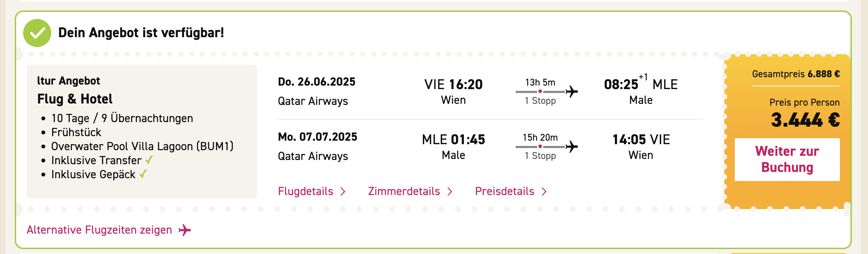Expand Preisdetails via its chevron arrow
Screen dimensions: 868x254
tap(544, 192)
